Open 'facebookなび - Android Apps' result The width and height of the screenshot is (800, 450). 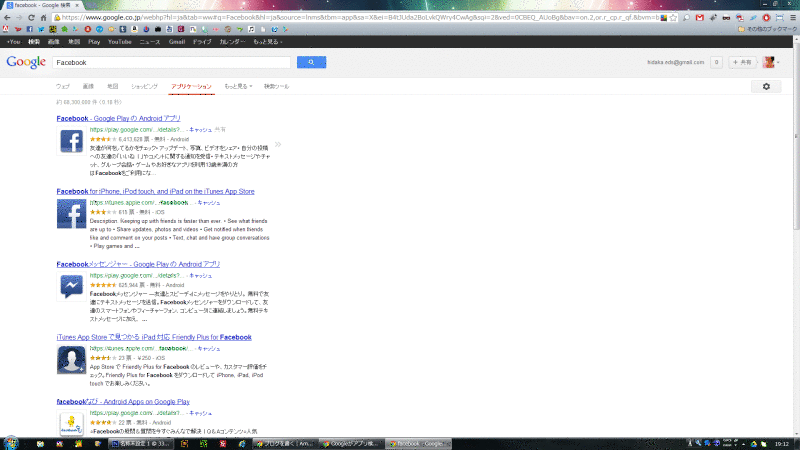pyautogui.click(x=123, y=402)
